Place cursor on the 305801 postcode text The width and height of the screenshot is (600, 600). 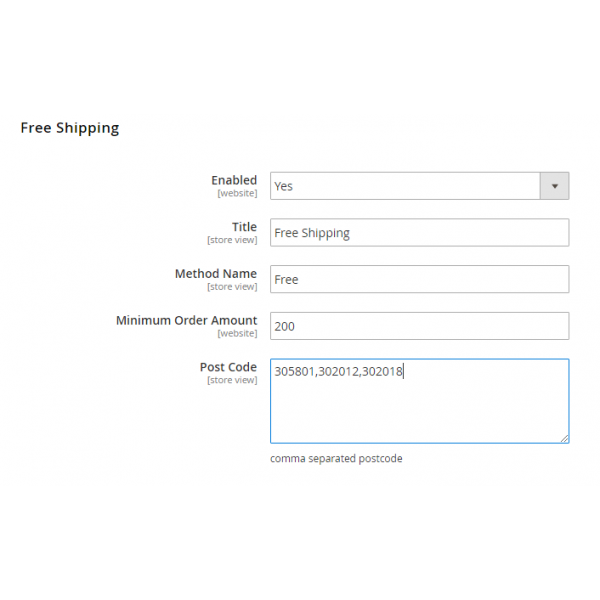click(294, 373)
